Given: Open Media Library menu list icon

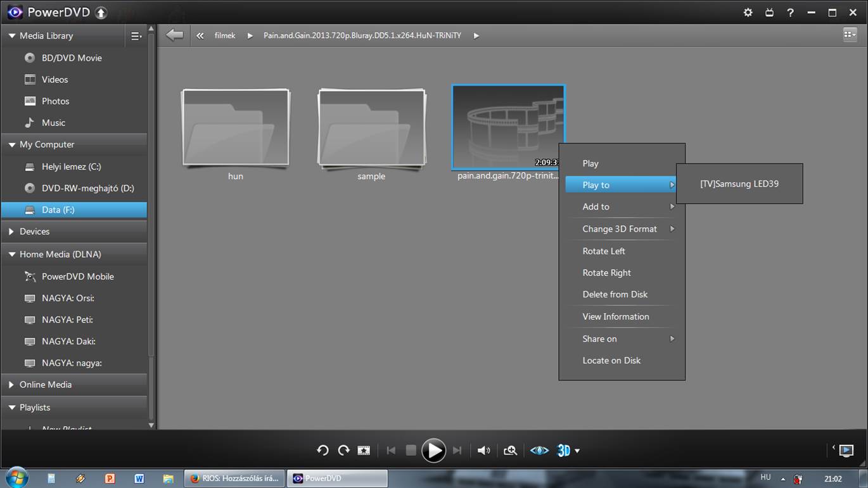Looking at the screenshot, I should click(x=136, y=36).
